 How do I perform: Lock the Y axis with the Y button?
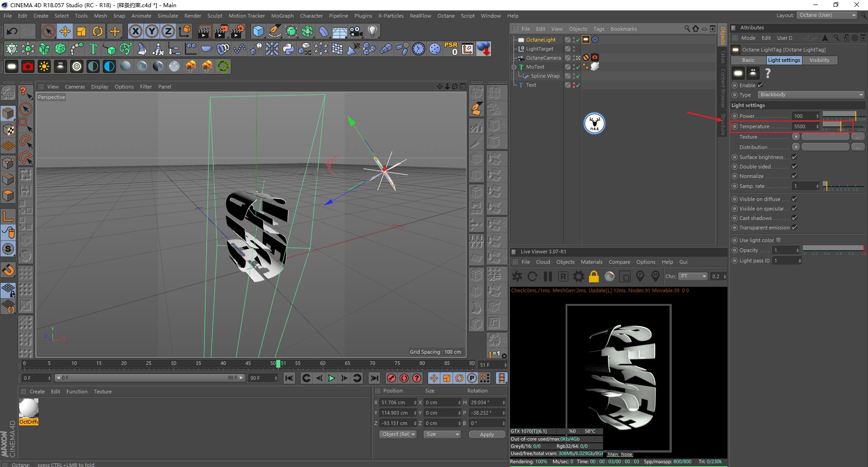click(151, 31)
